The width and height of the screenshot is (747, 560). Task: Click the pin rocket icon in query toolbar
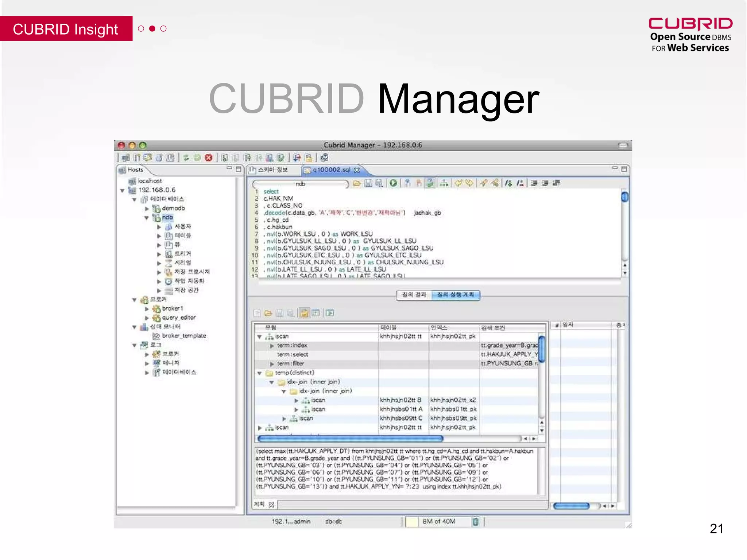click(483, 183)
